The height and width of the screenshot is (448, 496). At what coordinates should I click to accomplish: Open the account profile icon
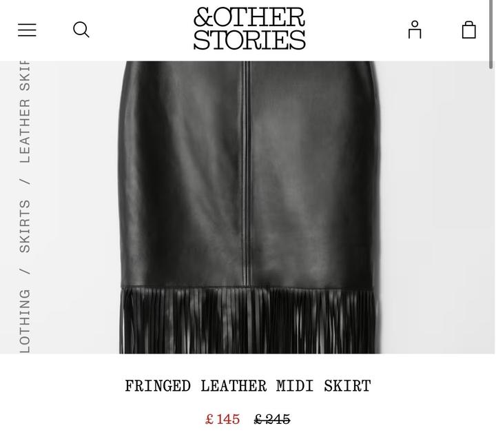click(x=415, y=30)
